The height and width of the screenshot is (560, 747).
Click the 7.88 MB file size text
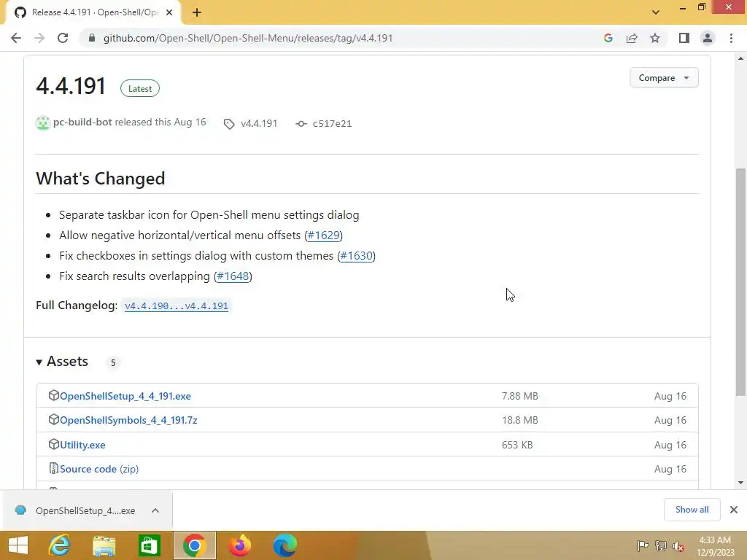519,396
